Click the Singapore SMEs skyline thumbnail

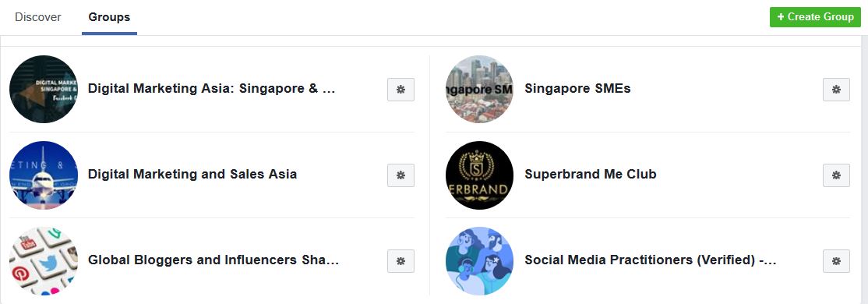(x=479, y=89)
